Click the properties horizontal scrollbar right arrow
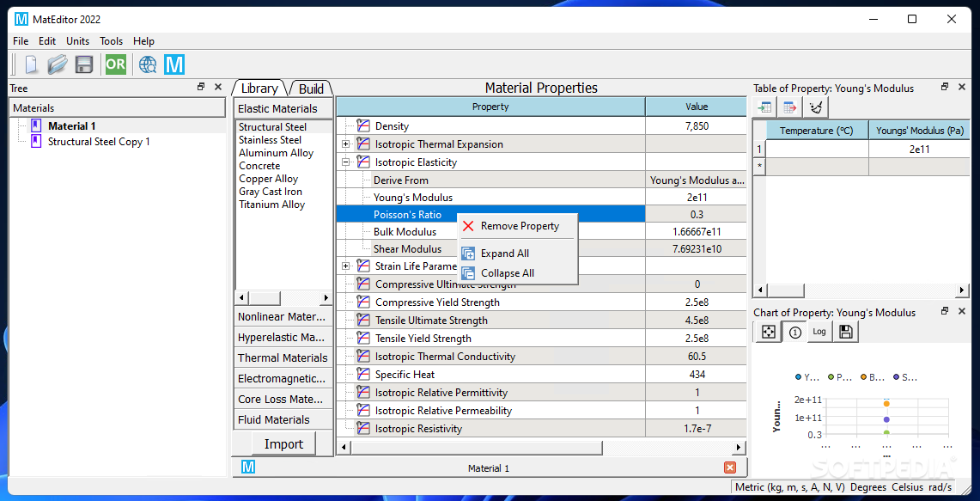The height and width of the screenshot is (501, 980). (740, 448)
